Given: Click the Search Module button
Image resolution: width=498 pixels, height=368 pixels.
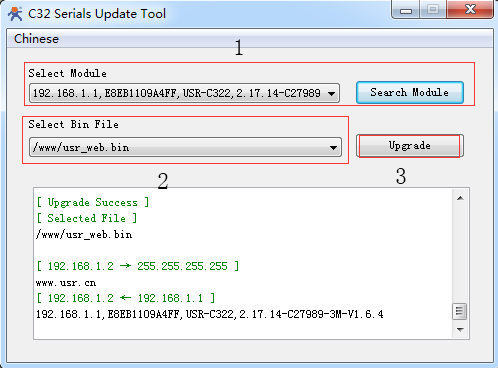Looking at the screenshot, I should click(x=410, y=92).
